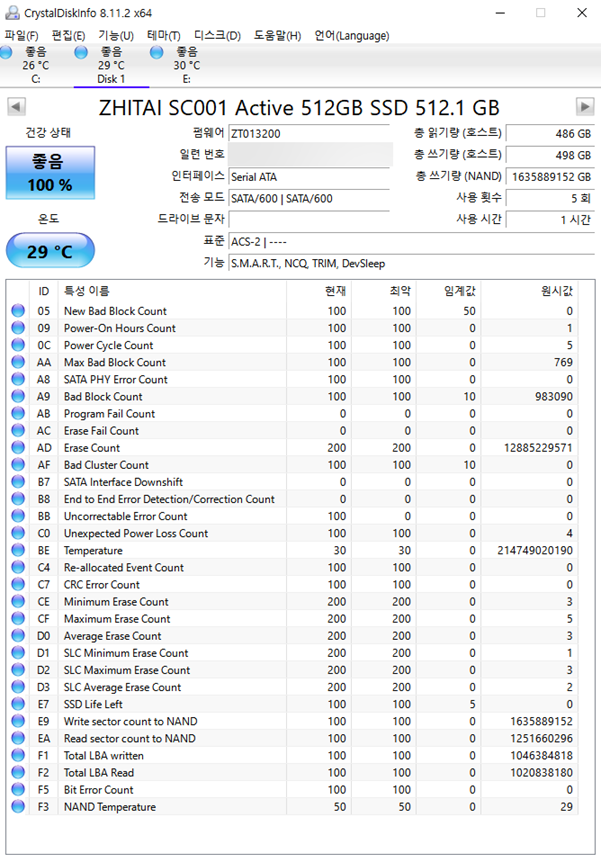Image resolution: width=601 pixels, height=862 pixels.
Task: Click raw value 214749020190 of Temperature
Action: (535, 550)
